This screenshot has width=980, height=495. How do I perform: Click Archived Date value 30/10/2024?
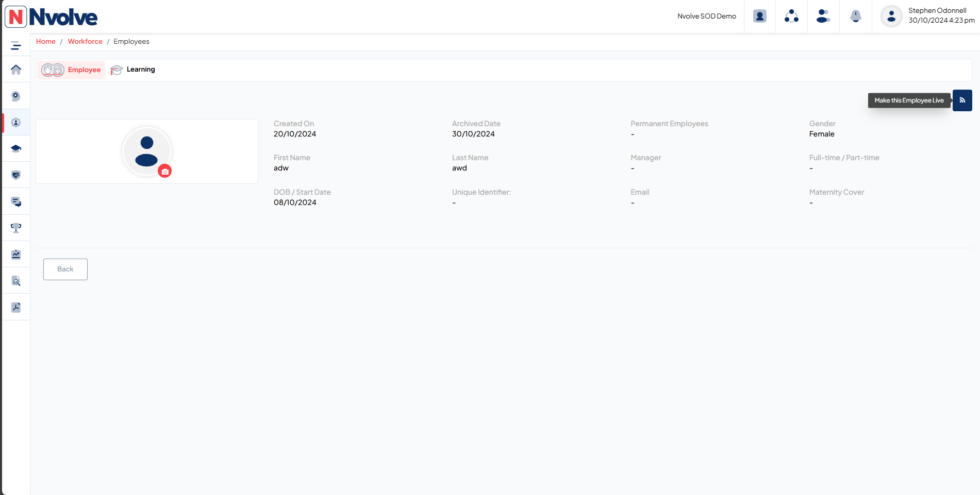coord(473,134)
